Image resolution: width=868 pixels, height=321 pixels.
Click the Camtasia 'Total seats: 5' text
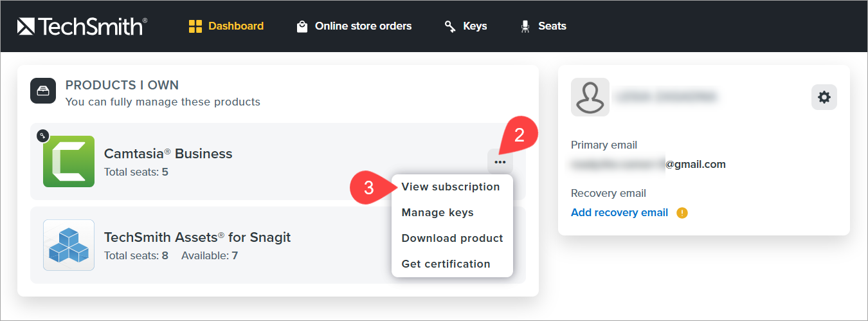pos(136,172)
